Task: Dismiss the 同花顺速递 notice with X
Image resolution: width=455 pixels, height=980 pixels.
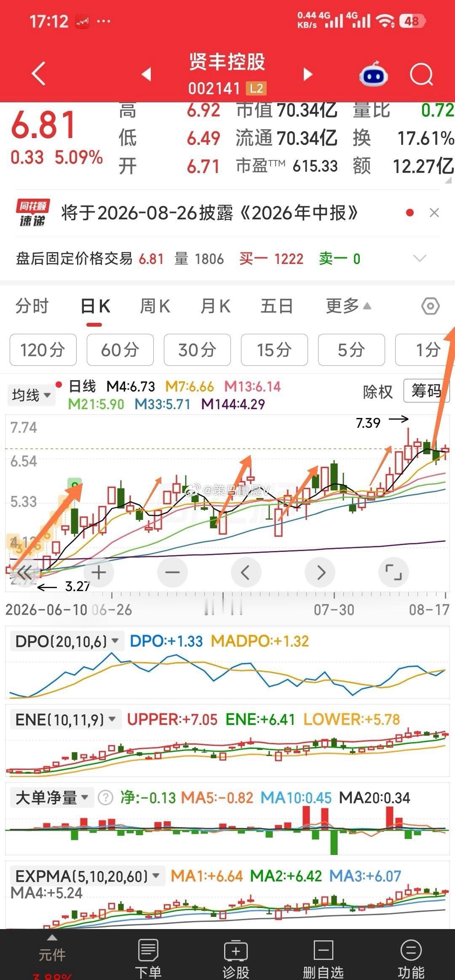Action: point(434,213)
